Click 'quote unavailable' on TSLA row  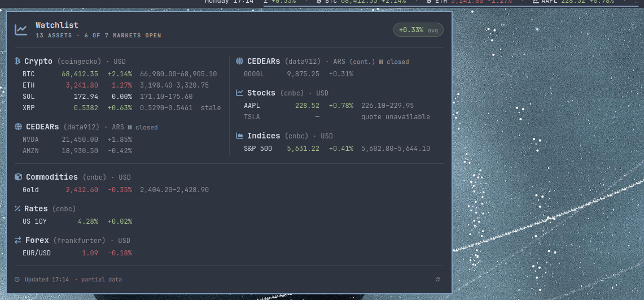[x=396, y=117]
